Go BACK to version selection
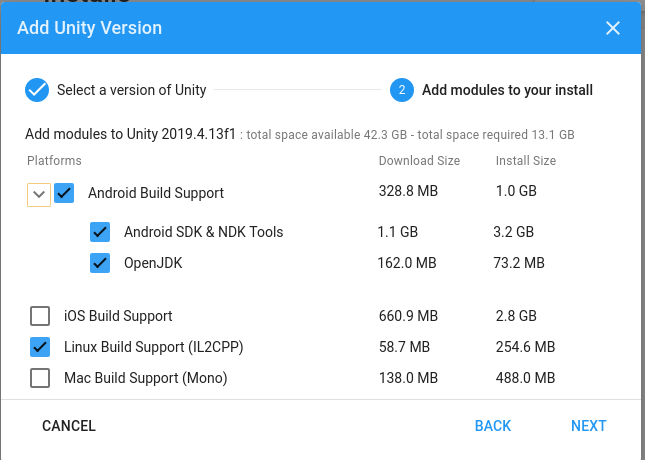Viewport: 645px width, 460px height. coord(493,426)
